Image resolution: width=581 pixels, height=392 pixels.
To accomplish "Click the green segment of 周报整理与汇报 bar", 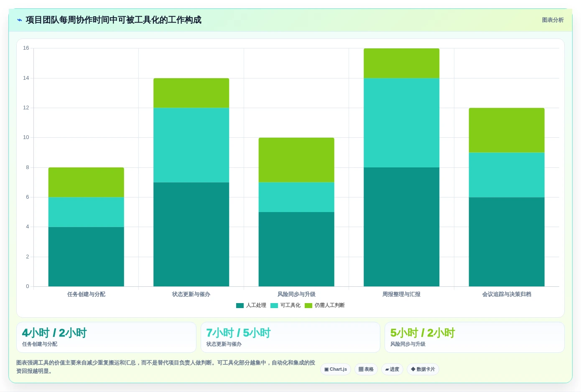I will pyautogui.click(x=402, y=63).
